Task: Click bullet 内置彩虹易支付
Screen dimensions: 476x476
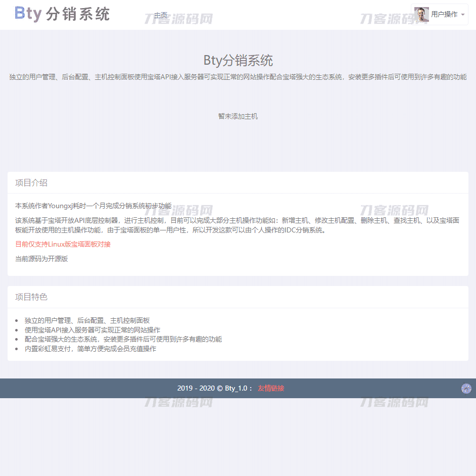Action: click(90, 349)
